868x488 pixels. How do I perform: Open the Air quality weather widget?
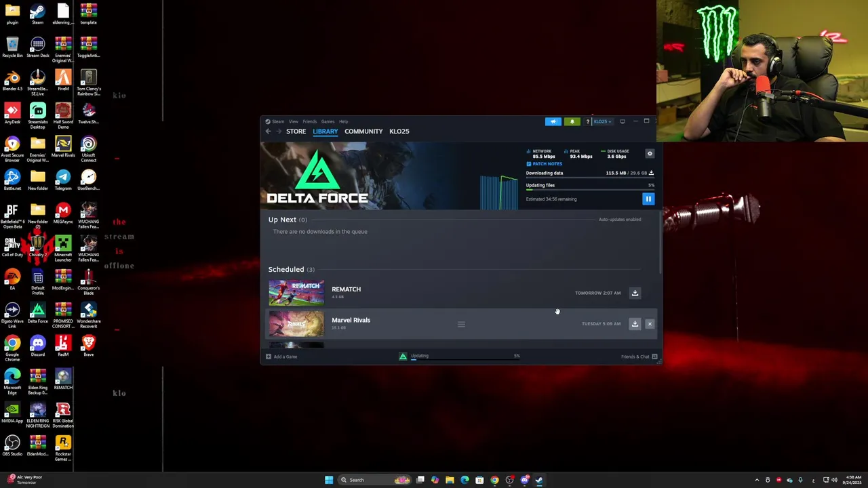26,480
